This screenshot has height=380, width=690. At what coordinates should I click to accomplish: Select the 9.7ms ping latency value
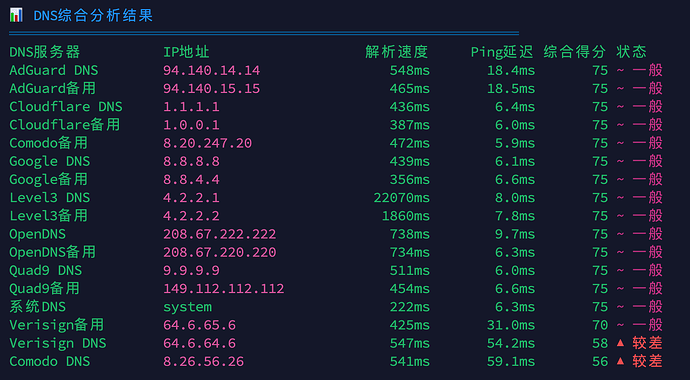515,234
